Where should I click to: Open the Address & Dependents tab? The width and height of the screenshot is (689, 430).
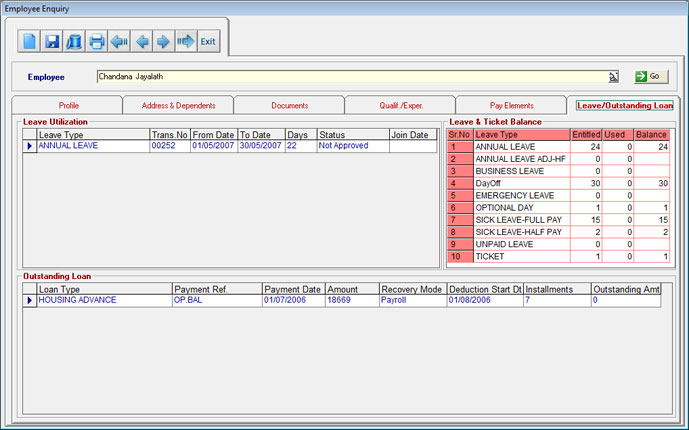(x=178, y=105)
